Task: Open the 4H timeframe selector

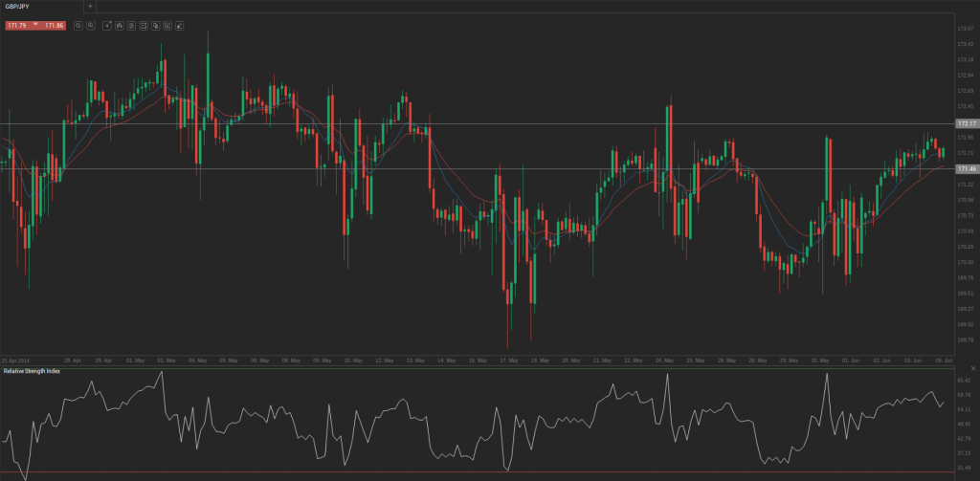Action: [107, 26]
